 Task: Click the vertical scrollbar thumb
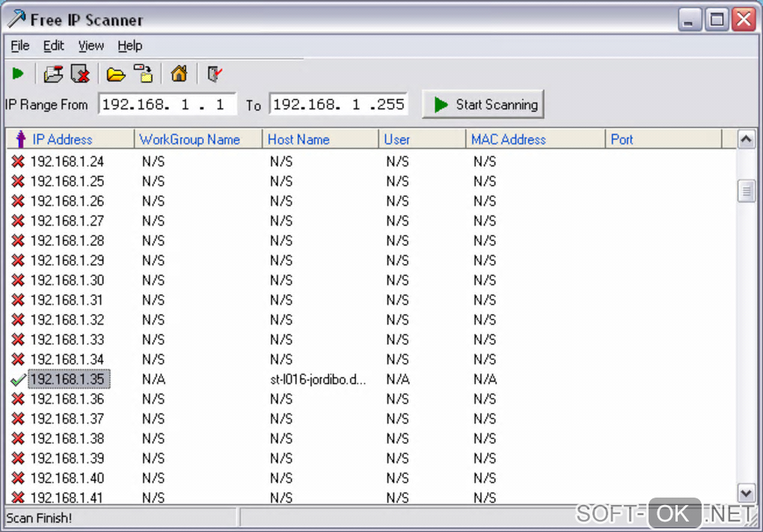(x=746, y=192)
